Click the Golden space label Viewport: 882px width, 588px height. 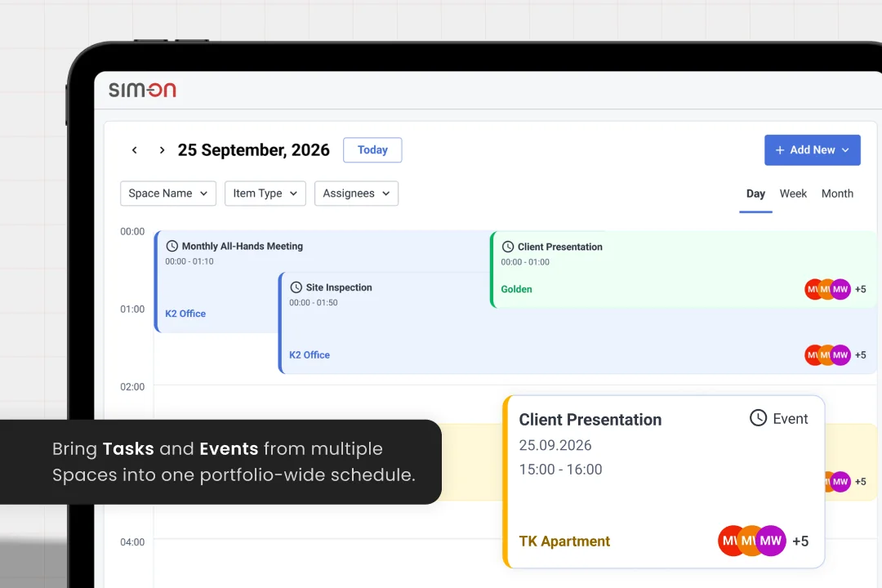coord(516,289)
